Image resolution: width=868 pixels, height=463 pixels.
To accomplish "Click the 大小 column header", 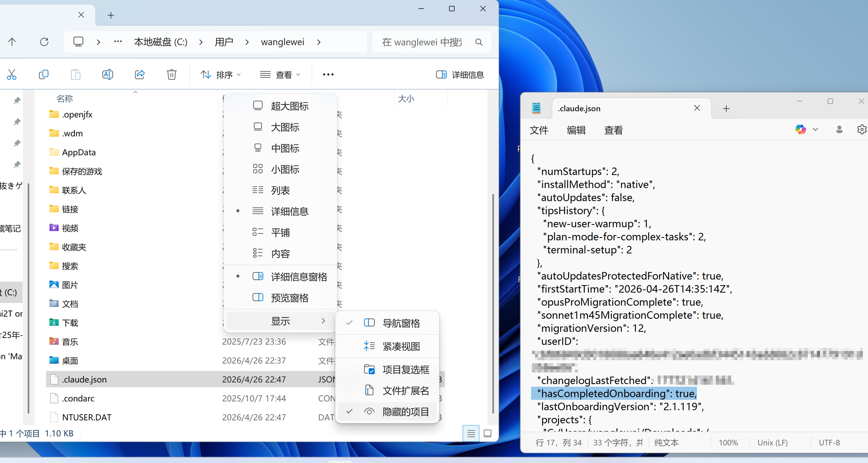I will click(x=406, y=98).
